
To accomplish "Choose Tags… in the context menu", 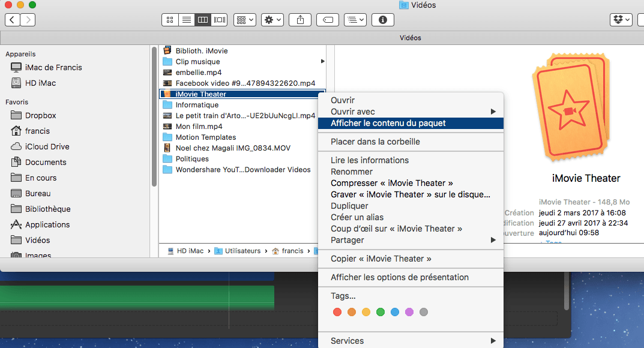I will [411, 296].
